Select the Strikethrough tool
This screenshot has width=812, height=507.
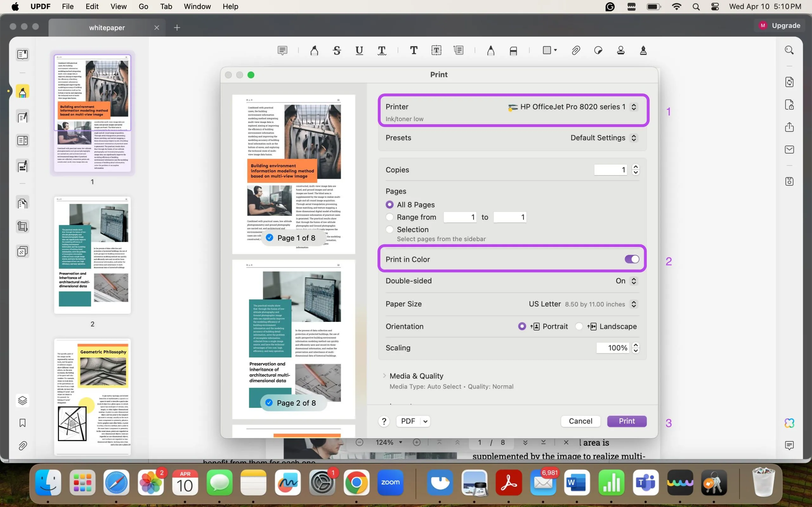pos(337,50)
